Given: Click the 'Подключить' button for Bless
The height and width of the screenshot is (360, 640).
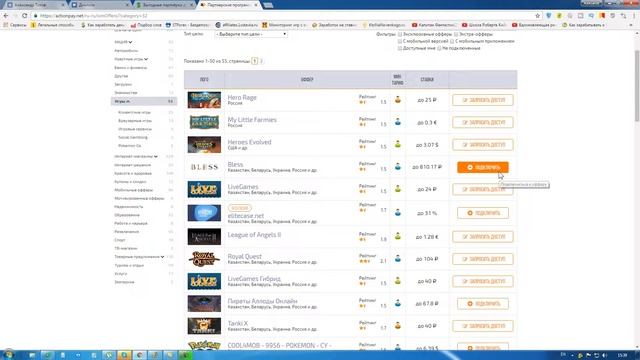Looking at the screenshot, I should click(482, 167).
